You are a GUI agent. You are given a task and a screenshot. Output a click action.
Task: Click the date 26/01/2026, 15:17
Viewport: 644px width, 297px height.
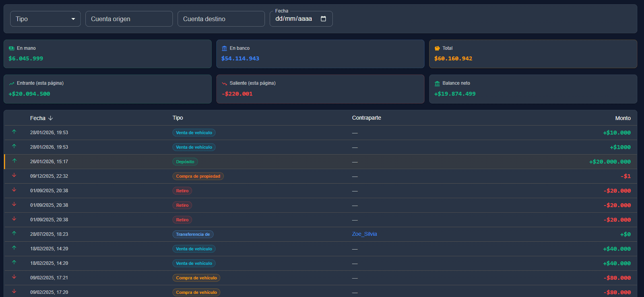(49, 162)
